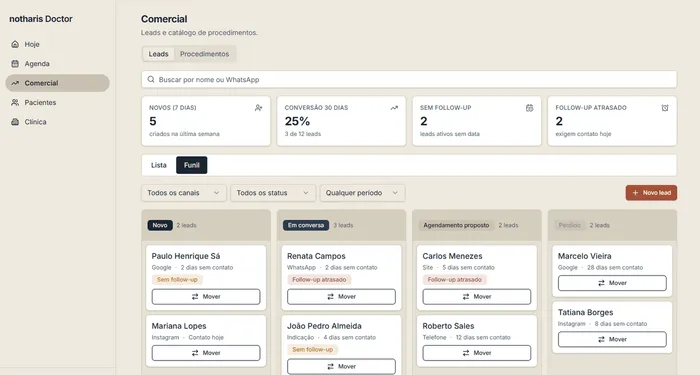Screen dimensions: 700x375
Task: Select Comercial in the sidebar
Action: pyautogui.click(x=57, y=83)
